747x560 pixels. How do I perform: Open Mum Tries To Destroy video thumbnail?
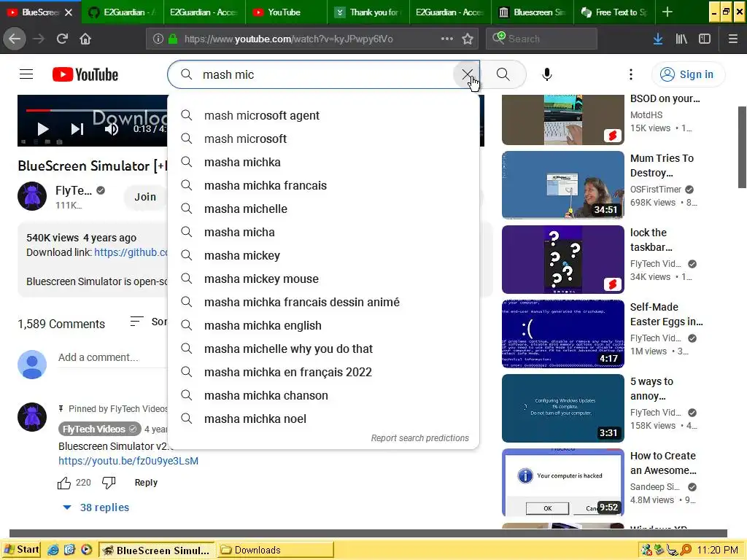tap(562, 184)
